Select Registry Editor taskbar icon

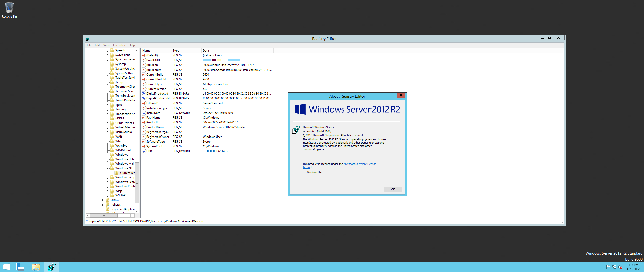tap(52, 267)
